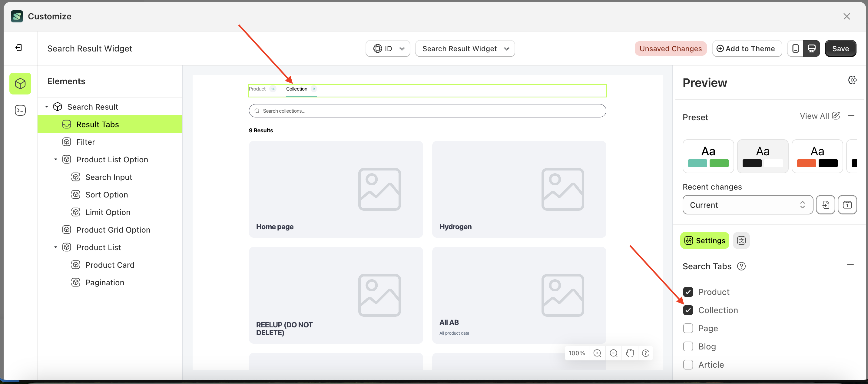This screenshot has width=868, height=384.
Task: Click the pan hand tool in zoom toolbar
Action: click(x=630, y=353)
